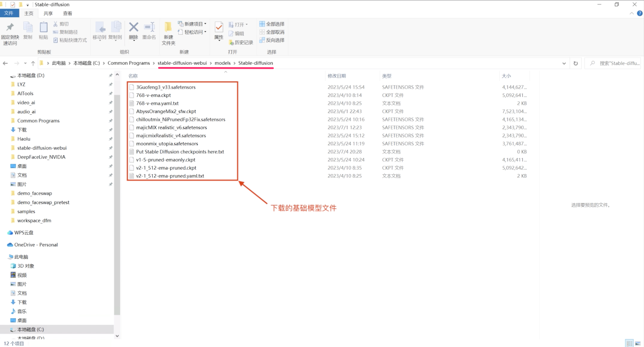Click the Back navigation arrow

(5, 63)
